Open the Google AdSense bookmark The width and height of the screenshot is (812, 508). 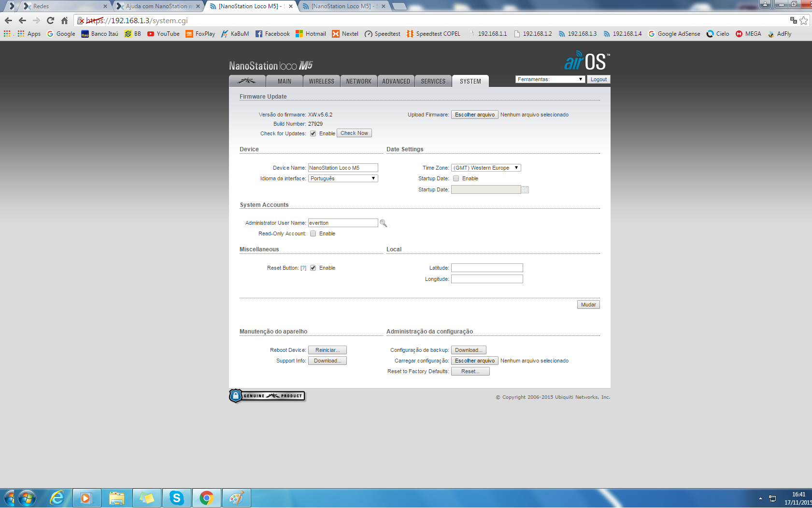(674, 34)
